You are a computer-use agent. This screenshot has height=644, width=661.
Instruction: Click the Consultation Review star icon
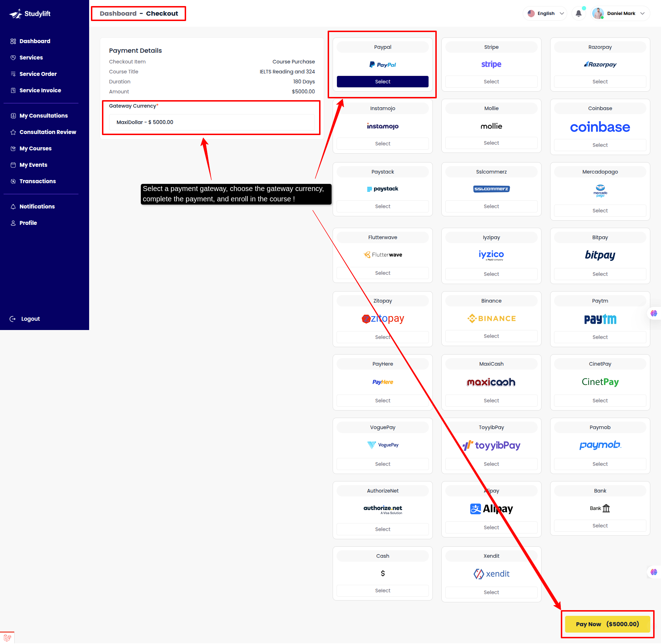(x=13, y=132)
